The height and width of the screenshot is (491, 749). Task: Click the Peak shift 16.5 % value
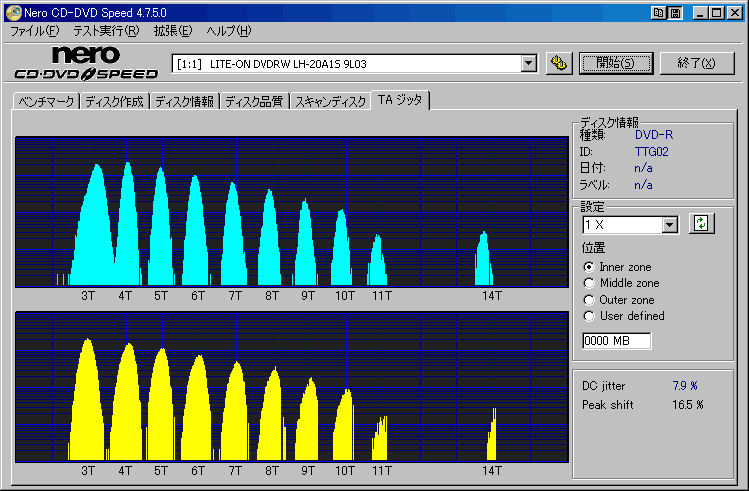688,405
